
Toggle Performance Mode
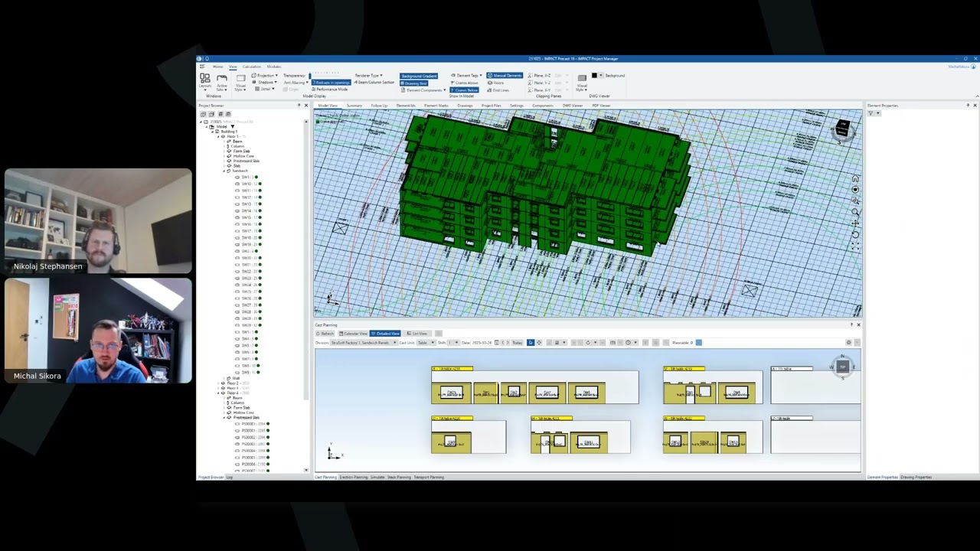pyautogui.click(x=329, y=89)
